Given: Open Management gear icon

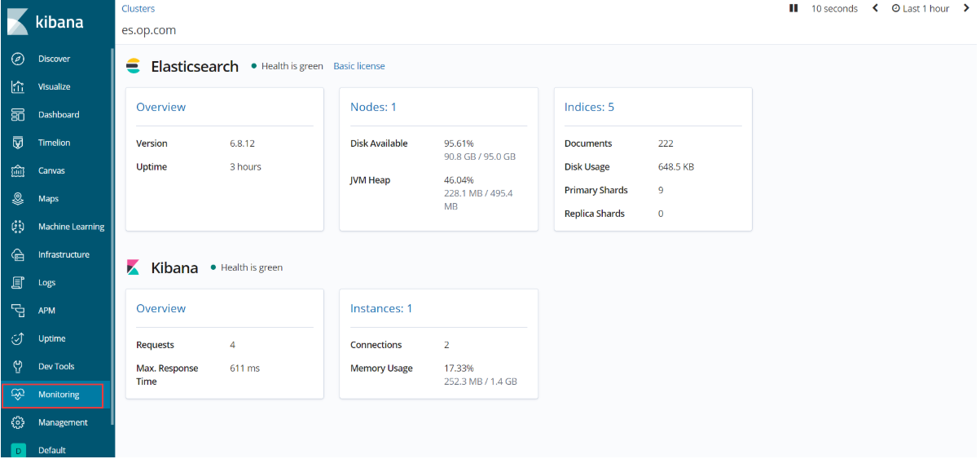Looking at the screenshot, I should coord(18,423).
